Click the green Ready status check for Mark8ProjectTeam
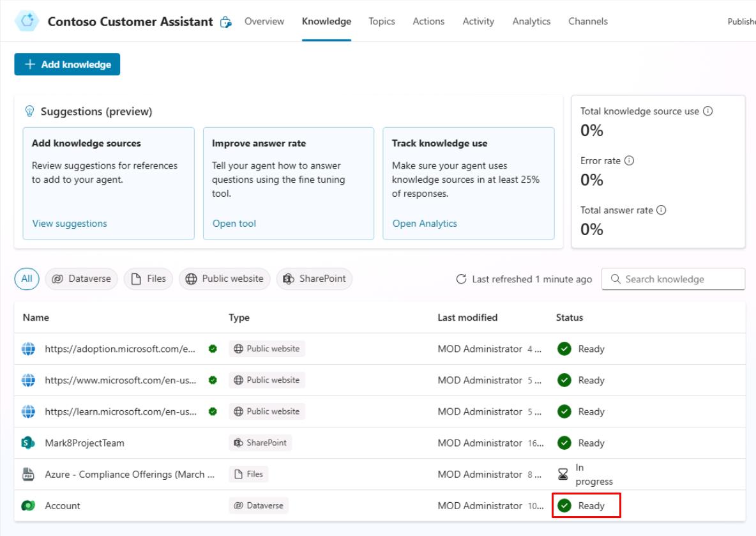The height and width of the screenshot is (536, 756). coord(564,442)
